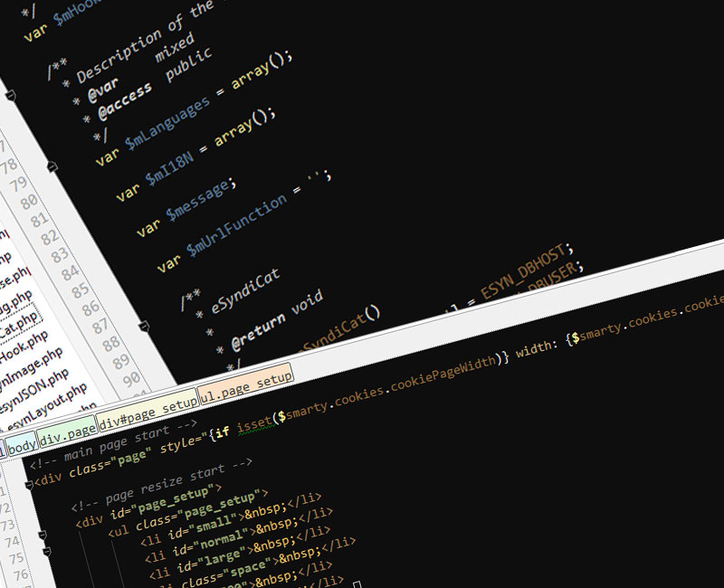This screenshot has height=588, width=724.
Task: Click the $mUrlFunction variable in the code
Action: 236,224
